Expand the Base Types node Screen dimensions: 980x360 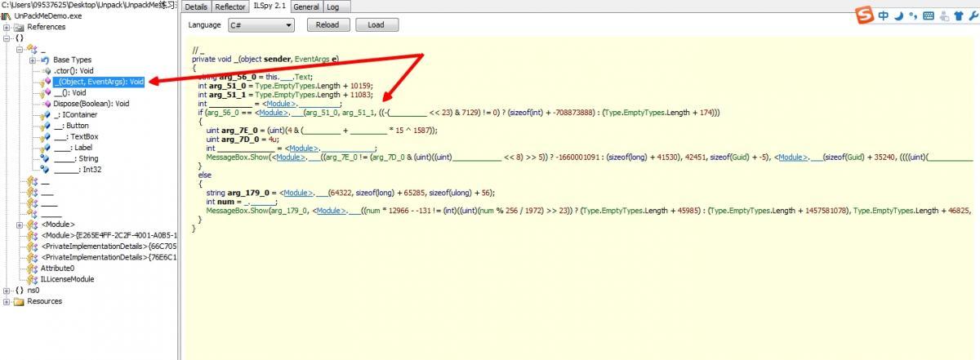click(x=32, y=60)
